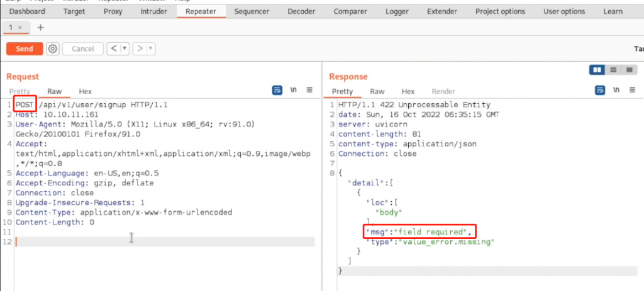This screenshot has height=291, width=644.
Task: Close Repeater tab 1 with its x
Action: (19, 28)
